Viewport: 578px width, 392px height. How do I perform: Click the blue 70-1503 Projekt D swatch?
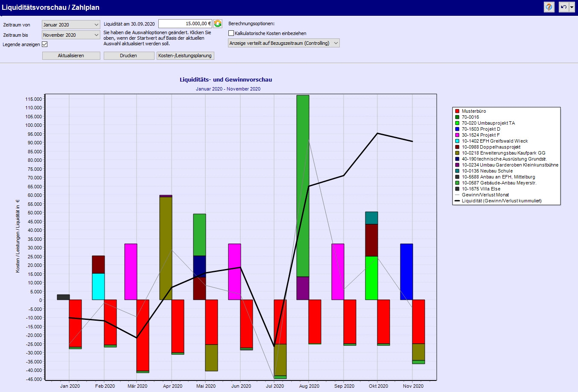[x=457, y=129]
